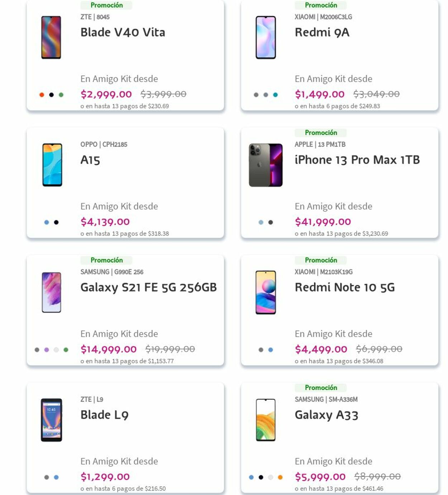
Task: Open the Redmi 9A phone thumbnail
Action: (266, 38)
